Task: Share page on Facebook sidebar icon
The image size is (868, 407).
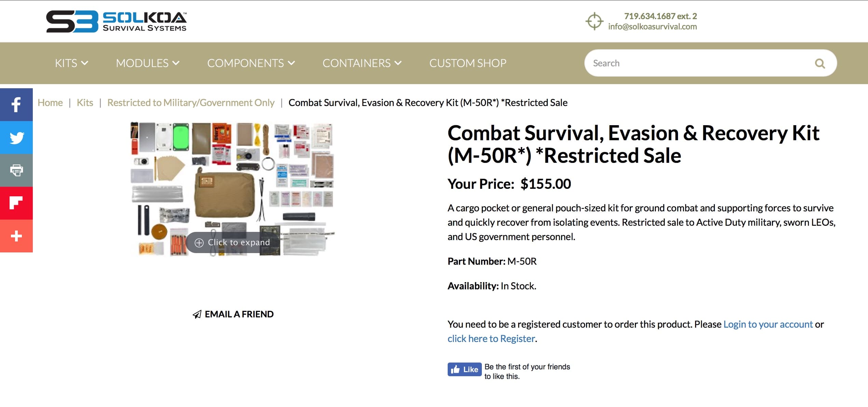Action: (16, 105)
